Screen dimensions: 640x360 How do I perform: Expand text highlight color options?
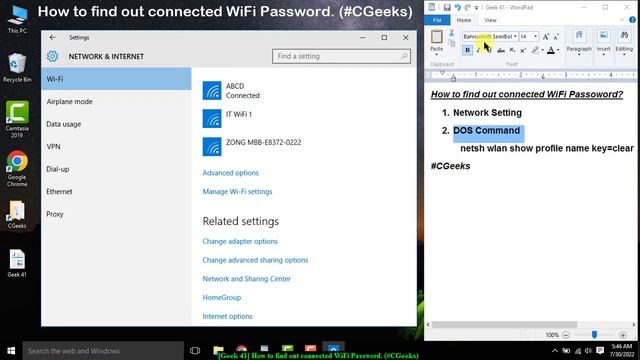(x=542, y=50)
